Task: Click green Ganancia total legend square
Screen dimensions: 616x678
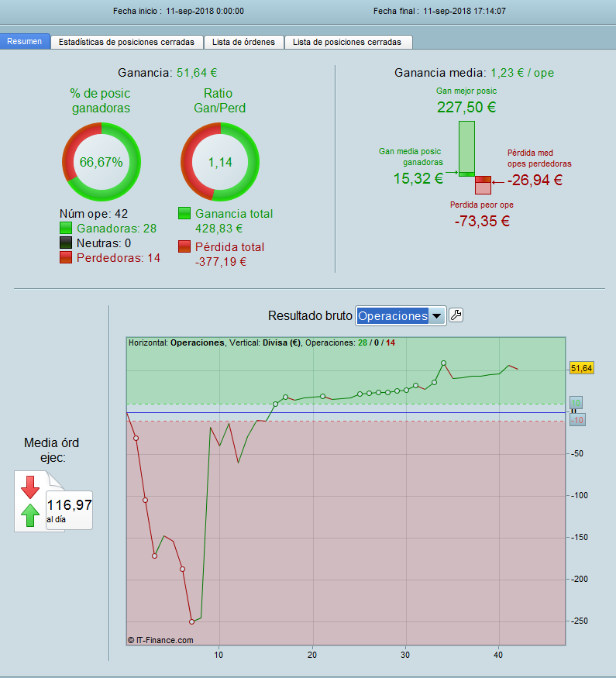Action: [x=184, y=213]
